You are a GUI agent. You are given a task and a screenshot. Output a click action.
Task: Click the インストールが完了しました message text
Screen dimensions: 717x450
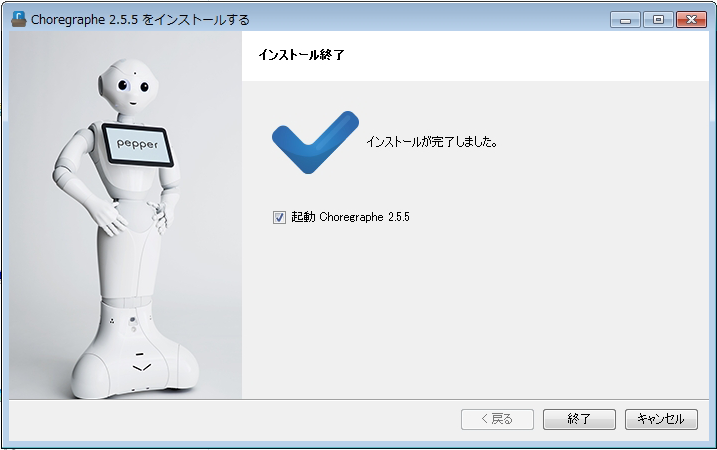431,142
